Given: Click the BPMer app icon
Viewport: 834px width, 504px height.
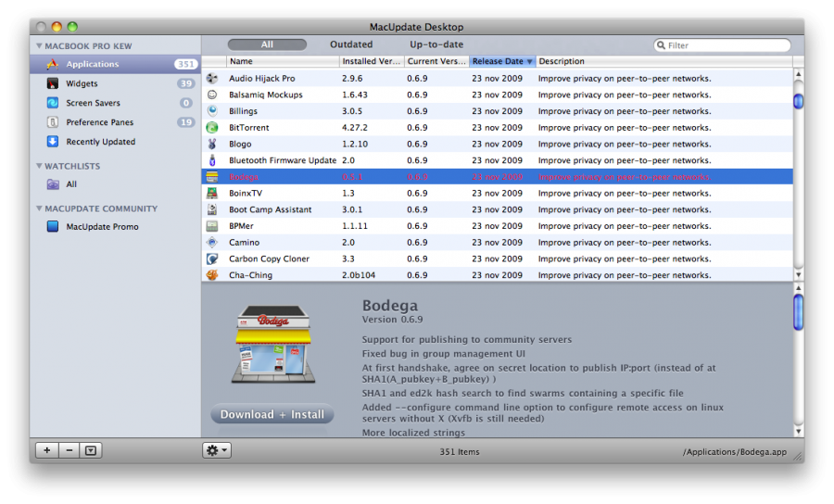Looking at the screenshot, I should pyautogui.click(x=212, y=226).
